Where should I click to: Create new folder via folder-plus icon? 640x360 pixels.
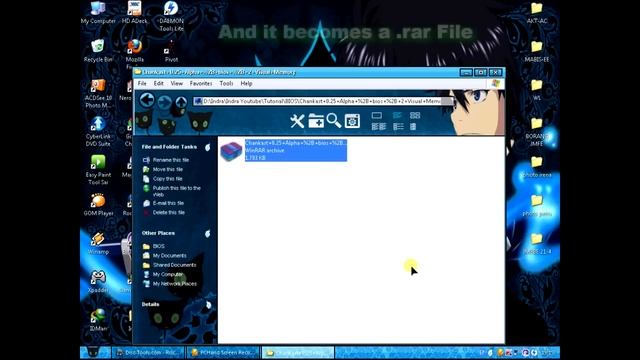tap(316, 121)
